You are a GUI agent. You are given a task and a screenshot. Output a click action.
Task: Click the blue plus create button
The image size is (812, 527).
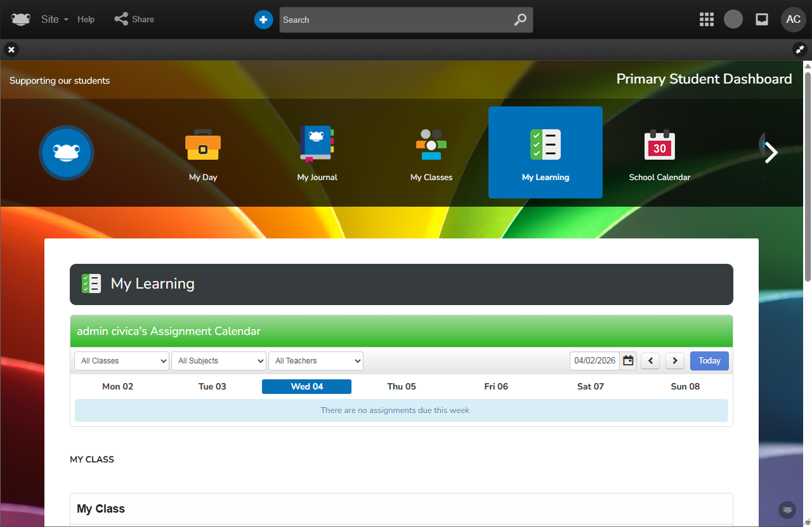[x=263, y=20]
